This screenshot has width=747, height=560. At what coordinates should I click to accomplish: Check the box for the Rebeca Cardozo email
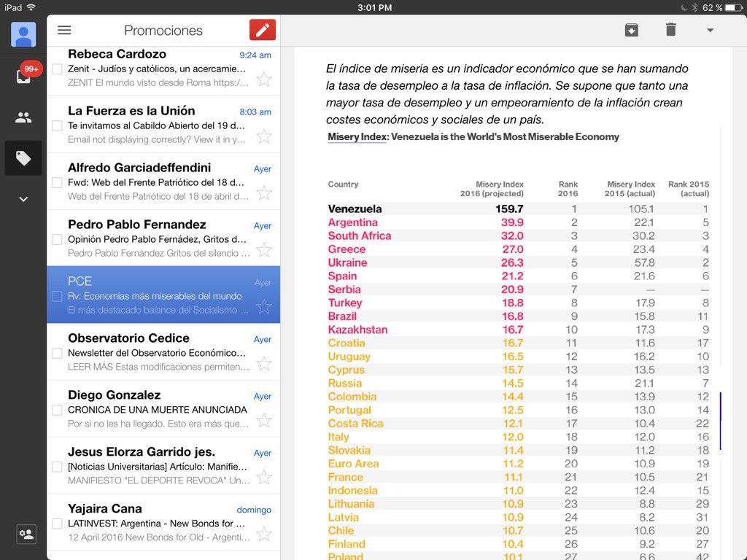(x=57, y=69)
